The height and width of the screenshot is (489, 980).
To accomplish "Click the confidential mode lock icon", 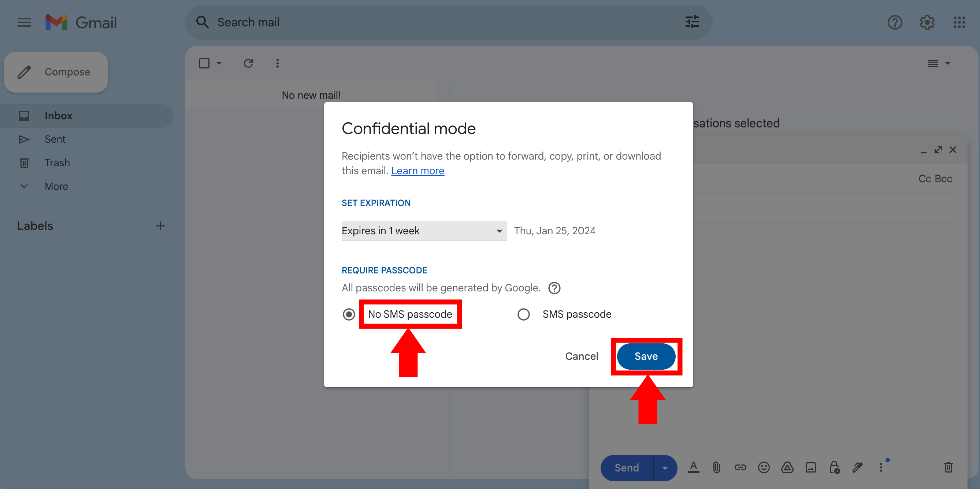I will (834, 467).
